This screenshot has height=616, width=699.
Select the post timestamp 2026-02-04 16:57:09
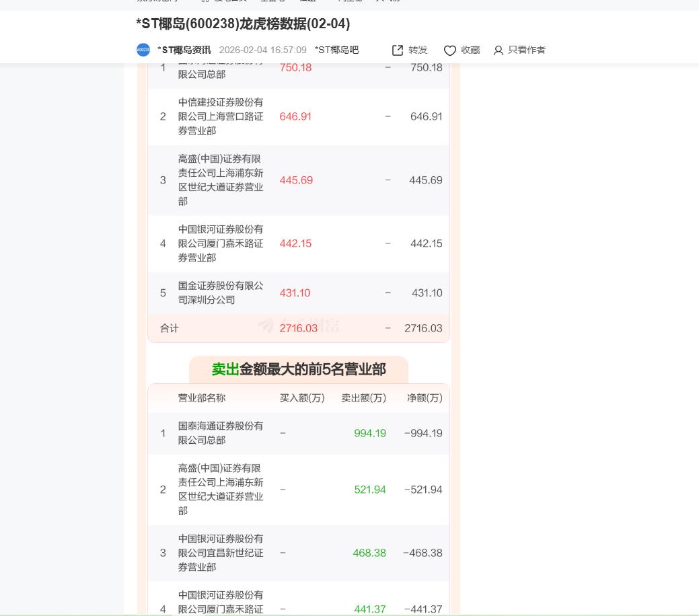pyautogui.click(x=262, y=50)
